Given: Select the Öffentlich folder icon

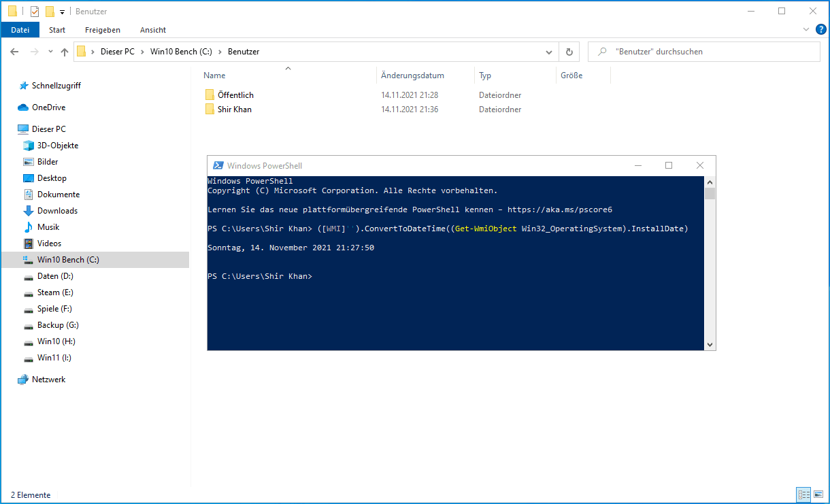Looking at the screenshot, I should pos(210,95).
